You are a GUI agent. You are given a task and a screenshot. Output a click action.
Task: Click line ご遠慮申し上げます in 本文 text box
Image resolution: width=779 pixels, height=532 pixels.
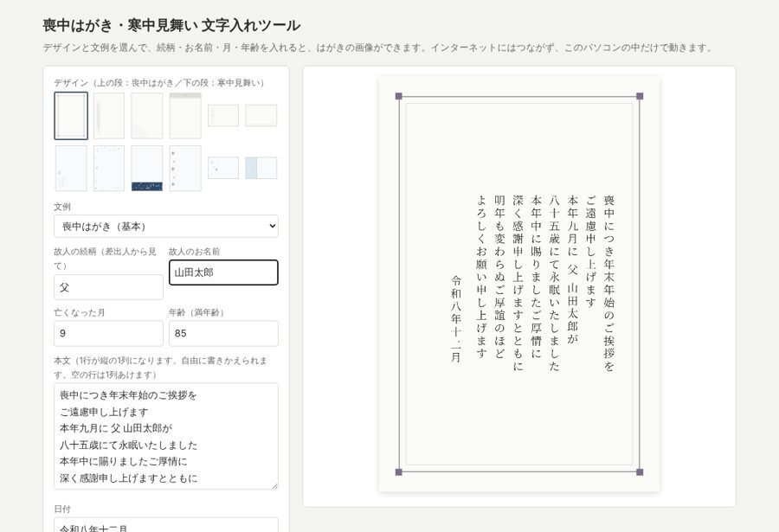pyautogui.click(x=104, y=412)
